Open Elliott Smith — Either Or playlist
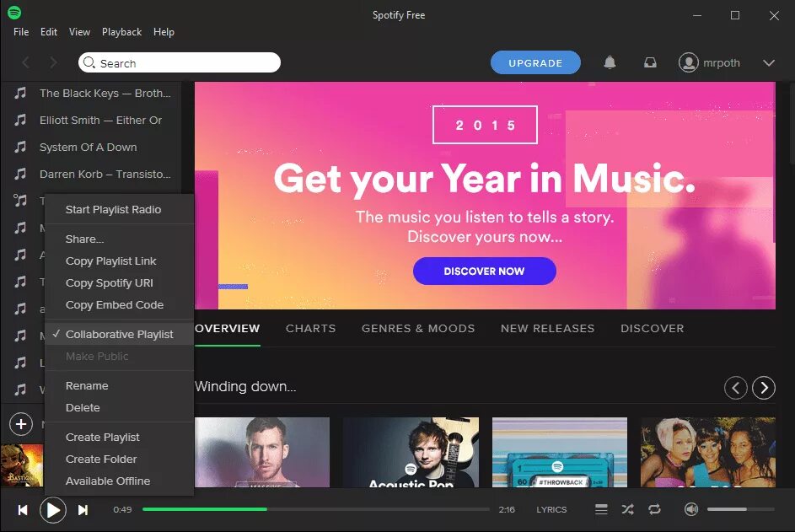 pos(100,121)
